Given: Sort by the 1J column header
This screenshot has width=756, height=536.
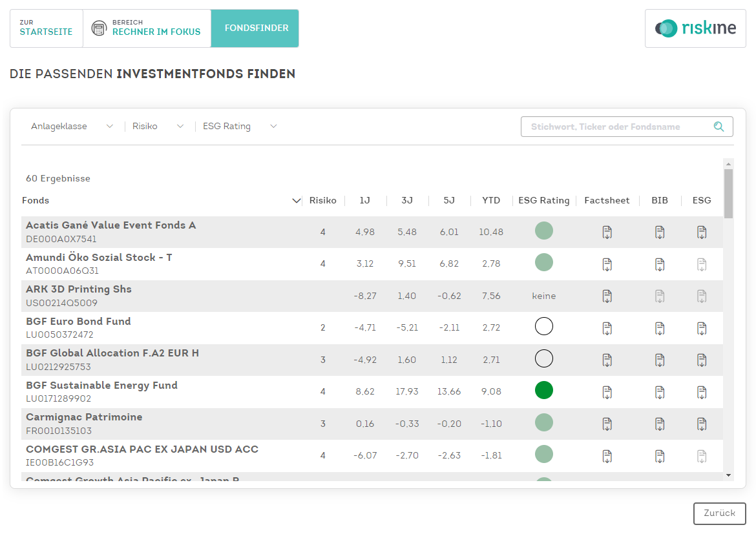Looking at the screenshot, I should (x=364, y=201).
